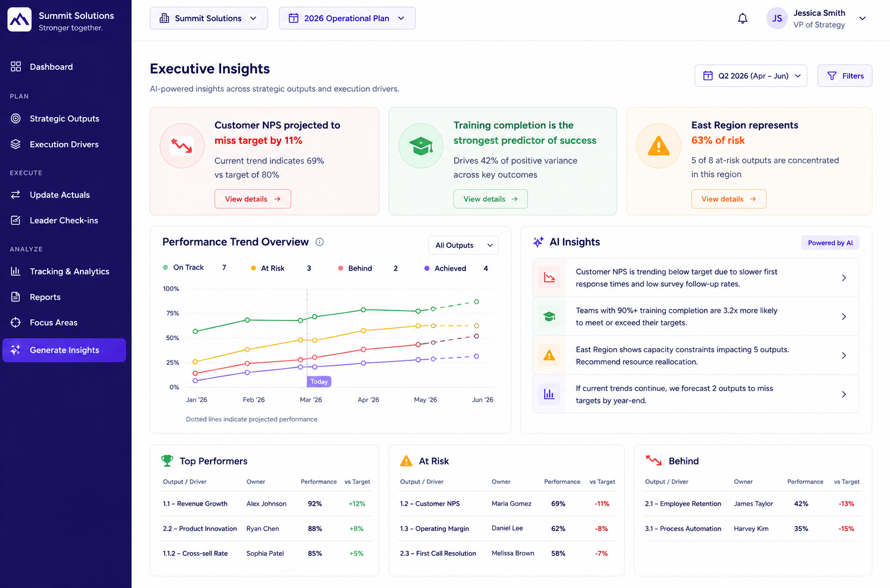Click the info icon beside Performance Trend Overview

click(319, 242)
